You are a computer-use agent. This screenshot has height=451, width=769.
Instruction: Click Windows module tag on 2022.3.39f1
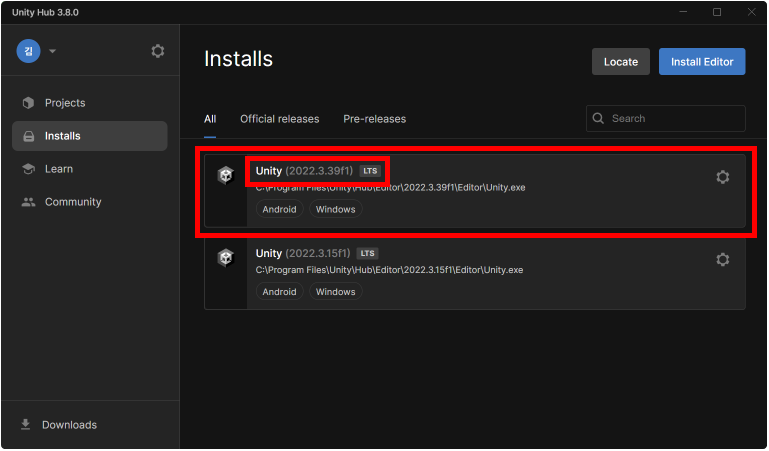pyautogui.click(x=335, y=209)
